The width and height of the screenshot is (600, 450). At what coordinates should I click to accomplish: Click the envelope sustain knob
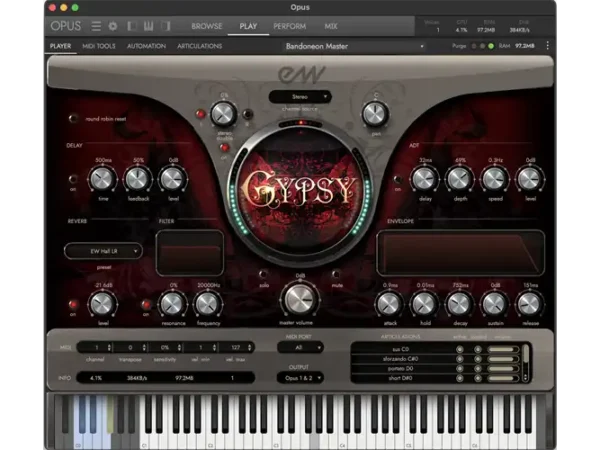[494, 304]
